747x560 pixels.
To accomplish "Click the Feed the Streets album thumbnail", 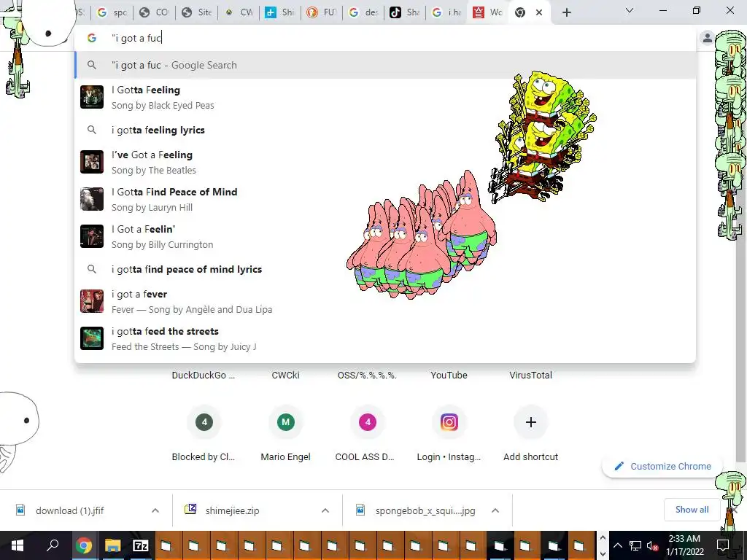I will (x=92, y=338).
